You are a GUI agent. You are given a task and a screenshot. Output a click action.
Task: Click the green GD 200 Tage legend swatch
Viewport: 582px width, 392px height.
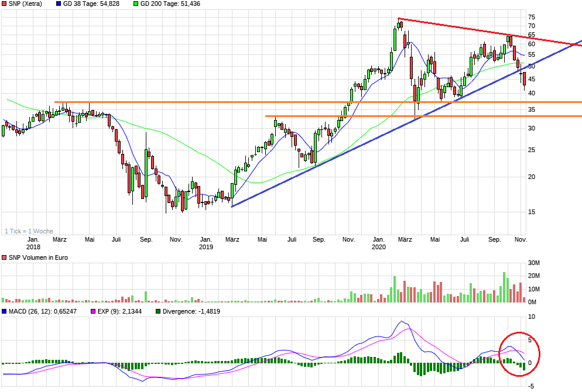136,4
